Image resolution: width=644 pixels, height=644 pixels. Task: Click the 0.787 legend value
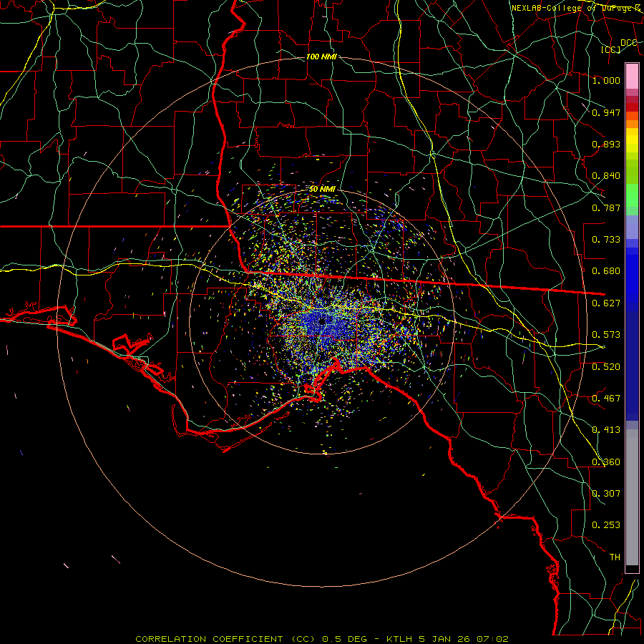[606, 208]
